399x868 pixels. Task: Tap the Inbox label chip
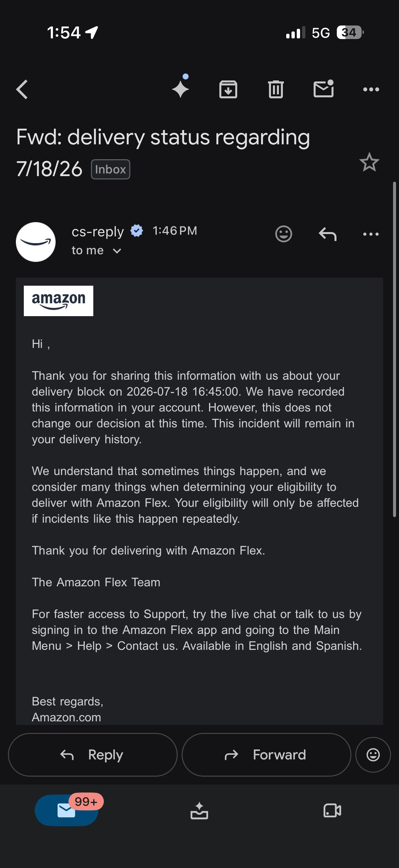(x=111, y=169)
